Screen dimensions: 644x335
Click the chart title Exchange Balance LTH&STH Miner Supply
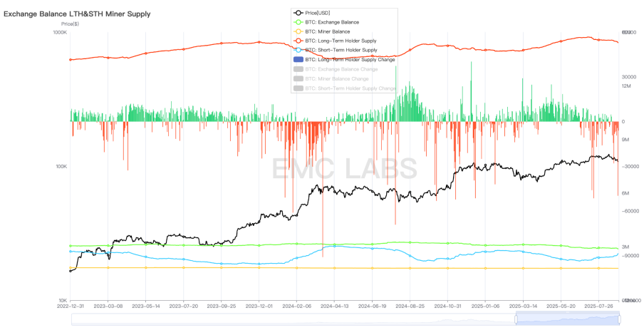point(77,14)
